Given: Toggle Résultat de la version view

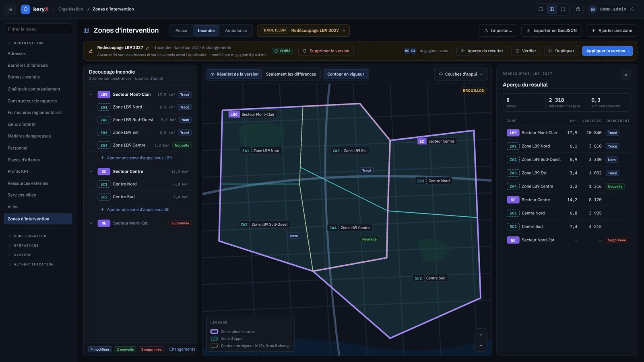Looking at the screenshot, I should pyautogui.click(x=234, y=74).
